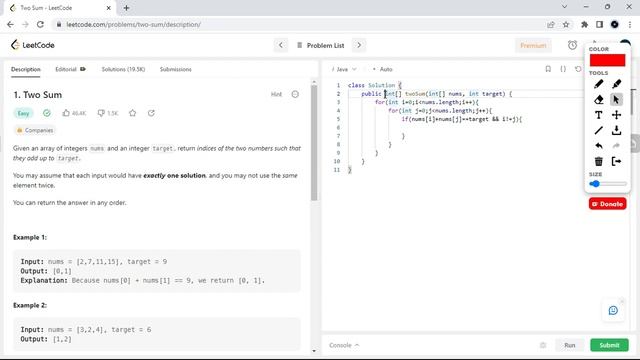Clear drawings with the trash icon
640x360 pixels.
[x=598, y=161]
